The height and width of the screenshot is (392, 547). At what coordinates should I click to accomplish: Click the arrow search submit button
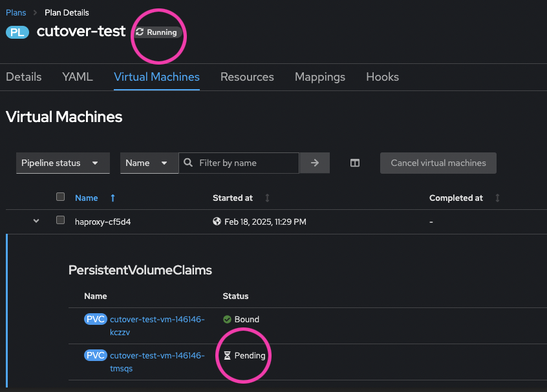click(315, 163)
